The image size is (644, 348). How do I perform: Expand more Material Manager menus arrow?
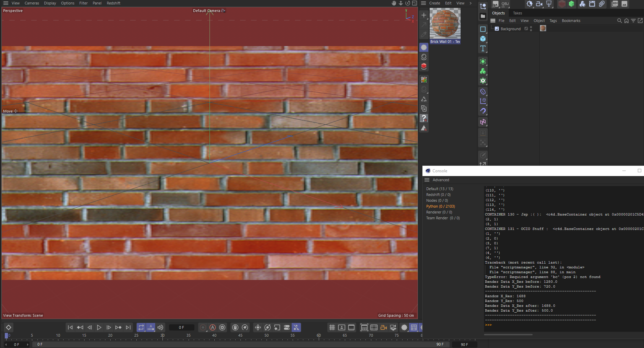(x=471, y=3)
